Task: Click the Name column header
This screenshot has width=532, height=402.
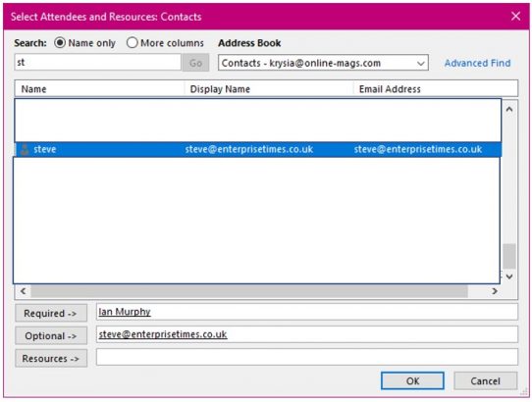Action: pos(99,89)
